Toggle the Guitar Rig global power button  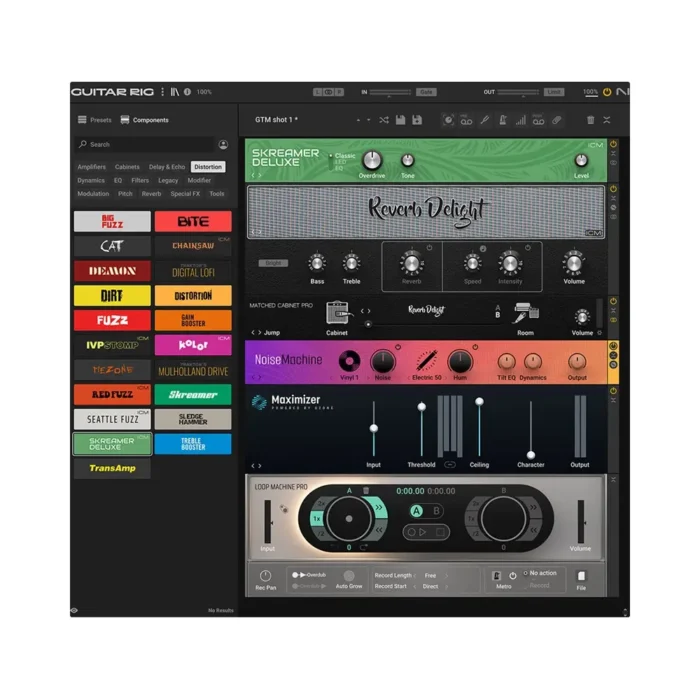point(607,92)
